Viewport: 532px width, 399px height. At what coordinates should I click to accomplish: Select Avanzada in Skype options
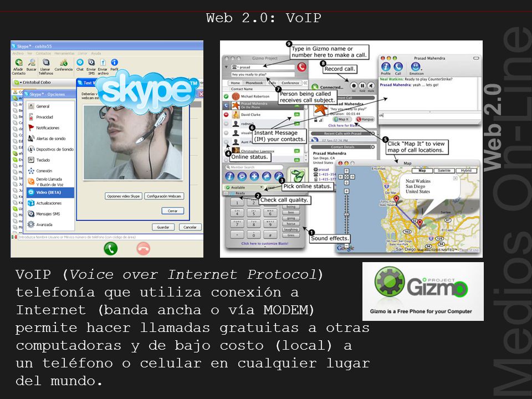[x=50, y=224]
